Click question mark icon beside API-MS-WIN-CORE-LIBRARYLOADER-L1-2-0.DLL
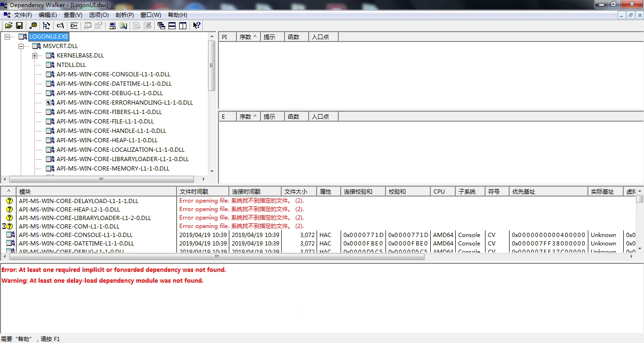 [9, 218]
